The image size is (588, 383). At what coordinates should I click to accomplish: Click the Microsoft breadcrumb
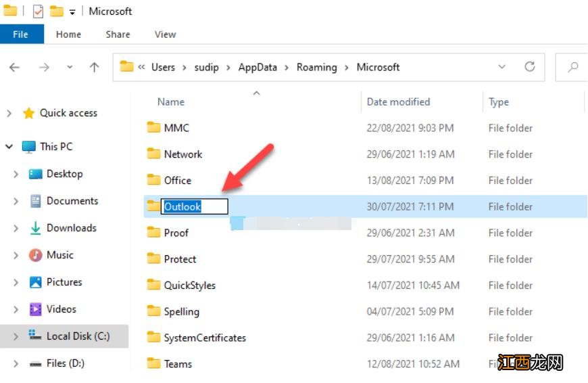pos(378,67)
